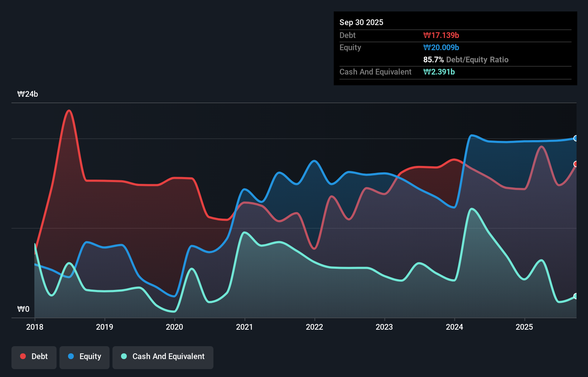
Task: Click the currency symbol beside 2.391b
Action: click(x=426, y=72)
